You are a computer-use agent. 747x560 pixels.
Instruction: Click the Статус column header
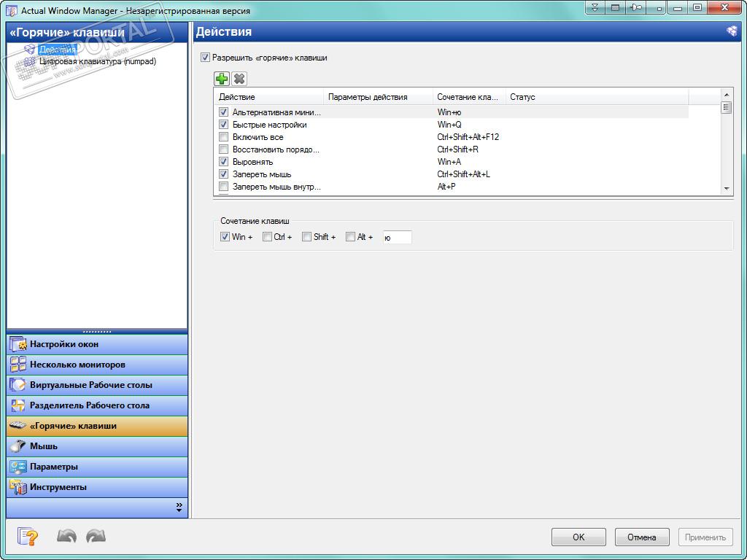pyautogui.click(x=597, y=97)
